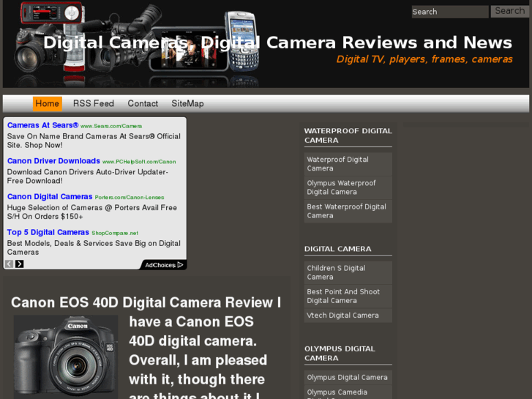Image resolution: width=532 pixels, height=399 pixels.
Task: Open Olympus Camedia sidebar link
Action: (x=348, y=392)
